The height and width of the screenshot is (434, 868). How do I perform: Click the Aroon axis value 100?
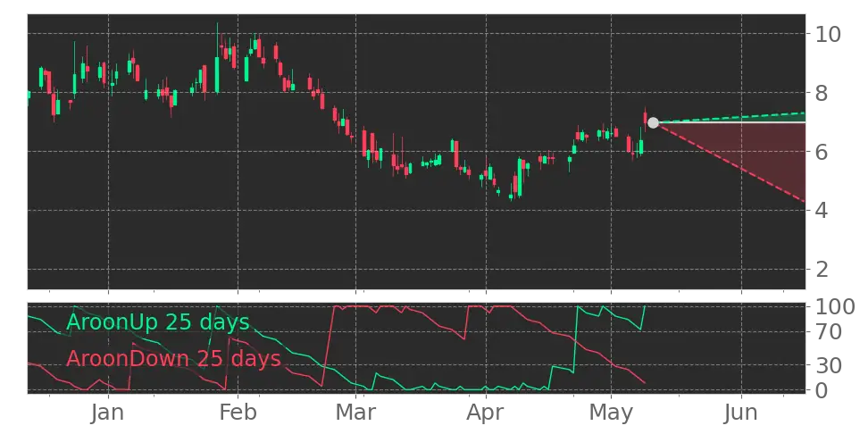tap(833, 306)
